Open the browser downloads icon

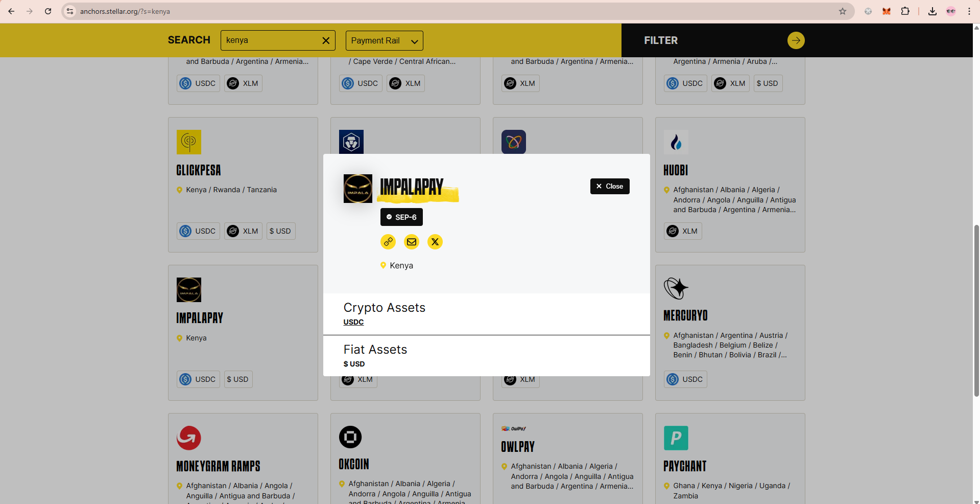coord(933,11)
